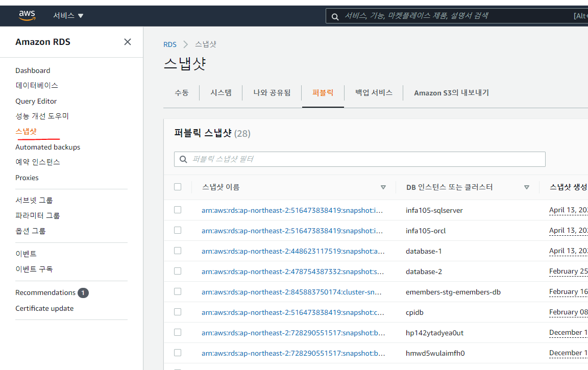Image resolution: width=588 pixels, height=370 pixels.
Task: Open Dashboard in RDS sidebar
Action: tap(33, 70)
